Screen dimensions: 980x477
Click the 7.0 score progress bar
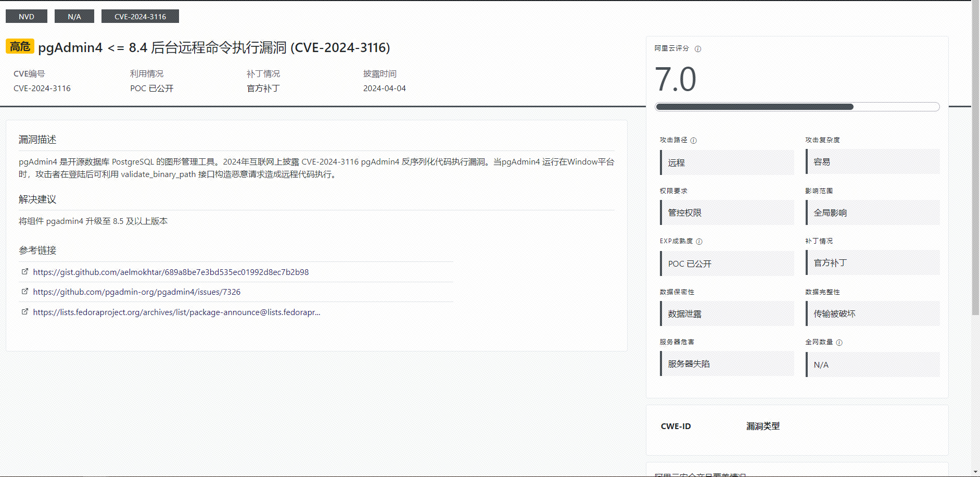(x=797, y=107)
